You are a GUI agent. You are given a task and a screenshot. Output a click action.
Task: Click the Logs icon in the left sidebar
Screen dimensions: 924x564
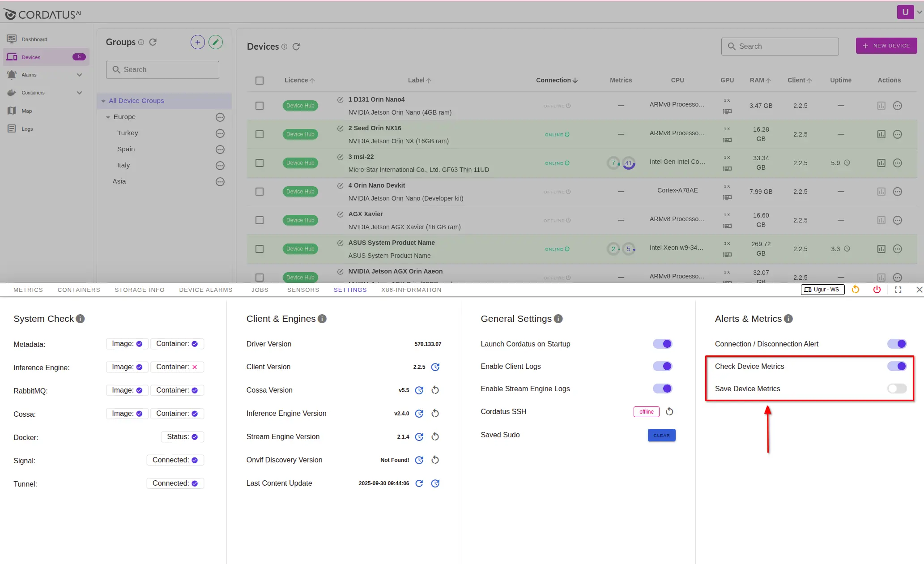[x=12, y=128]
